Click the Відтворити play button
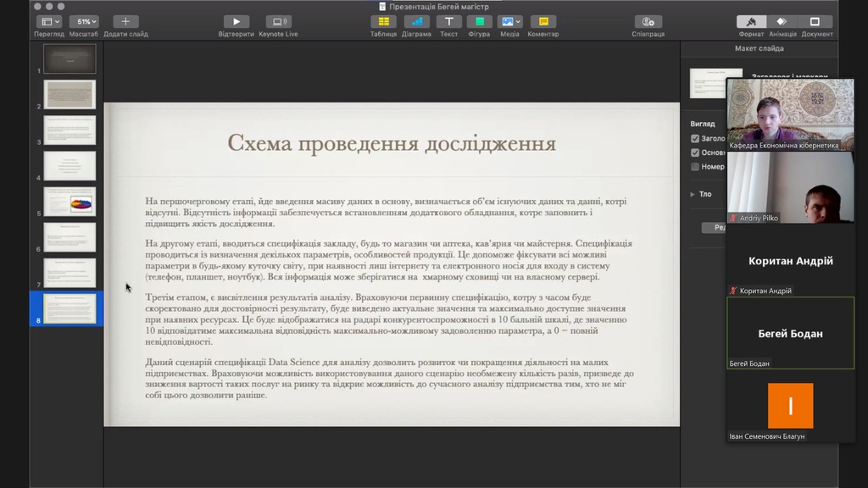The height and width of the screenshot is (488, 868). (236, 22)
